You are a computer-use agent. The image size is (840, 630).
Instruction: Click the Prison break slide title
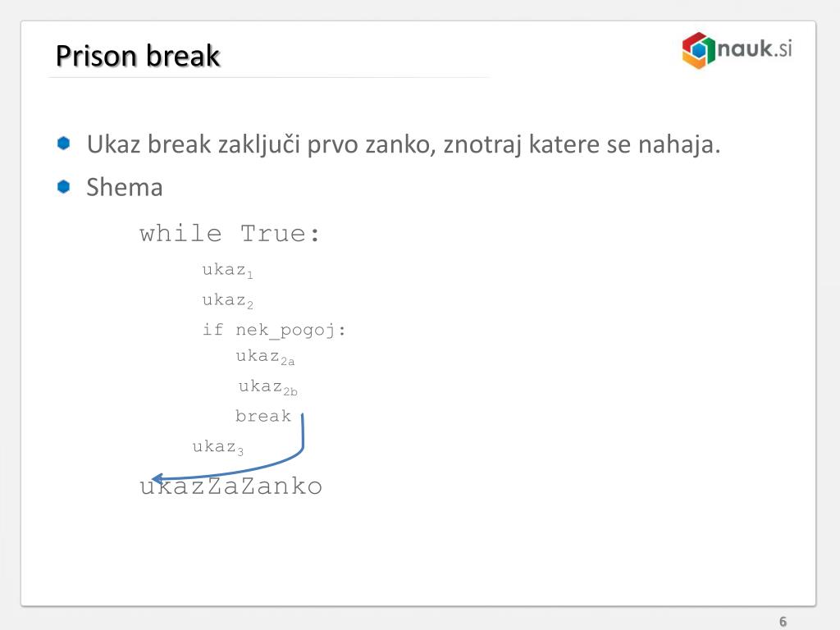click(138, 56)
